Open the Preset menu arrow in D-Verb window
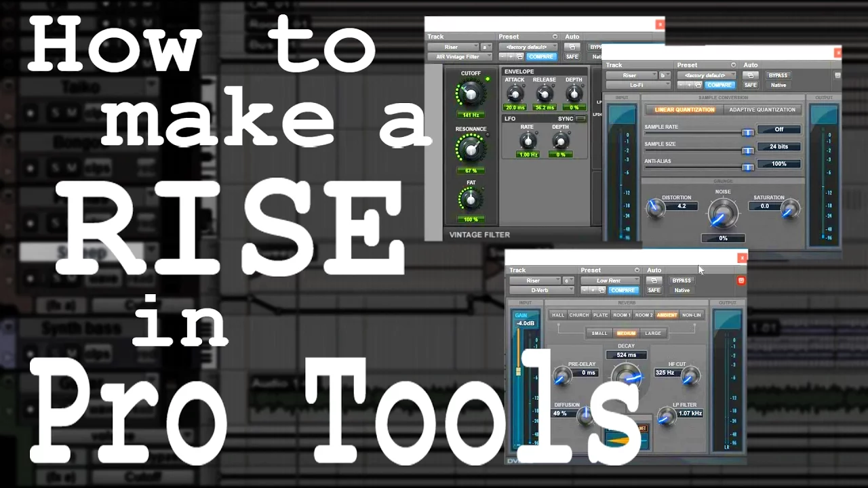This screenshot has height=488, width=868. [637, 270]
